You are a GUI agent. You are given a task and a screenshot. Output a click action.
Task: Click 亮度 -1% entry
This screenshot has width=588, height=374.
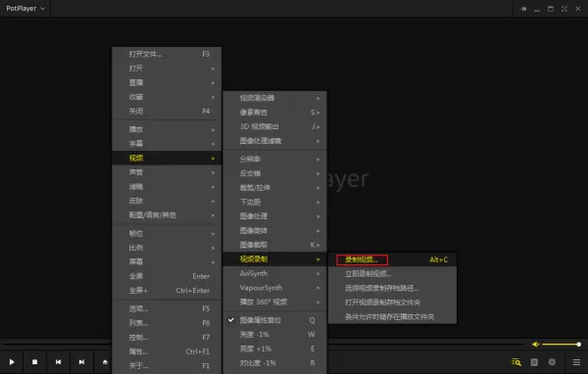(274, 334)
